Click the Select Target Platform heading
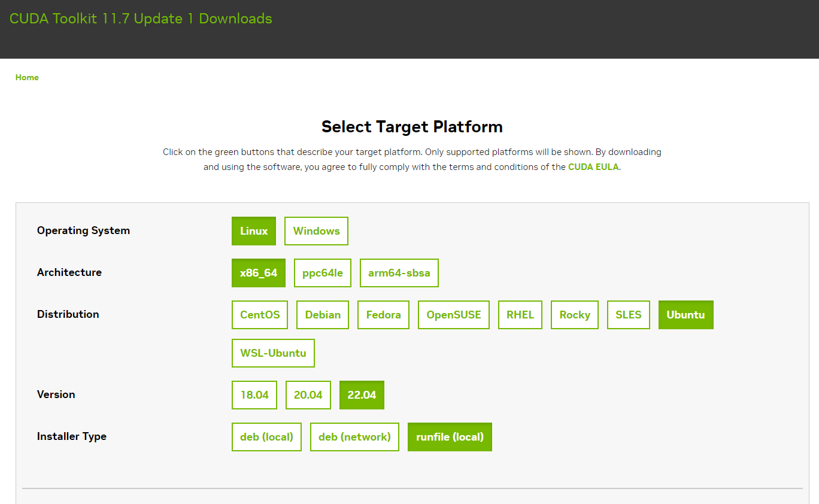Image resolution: width=819 pixels, height=504 pixels. pyautogui.click(x=412, y=127)
